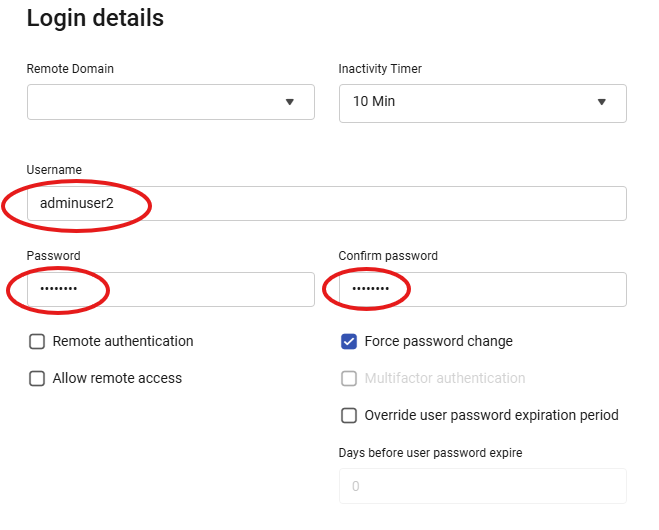Enable the Remote authentication checkbox

37,342
